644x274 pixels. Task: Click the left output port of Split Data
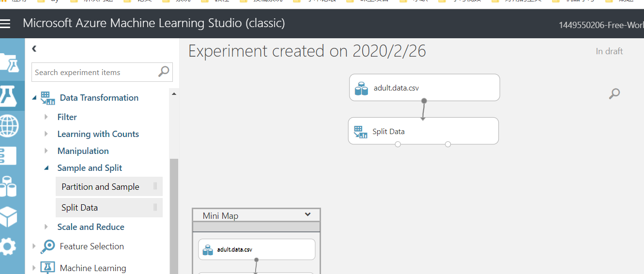coord(398,144)
